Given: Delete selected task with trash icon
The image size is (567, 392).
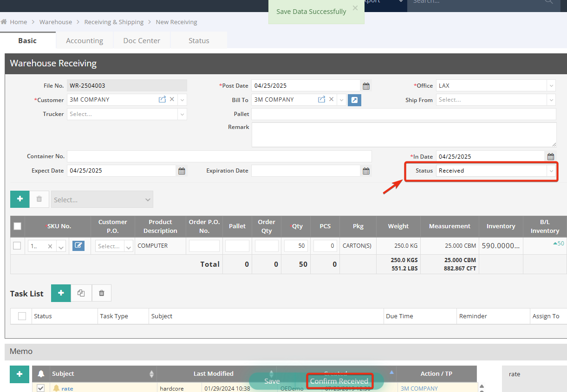Looking at the screenshot, I should [x=102, y=293].
